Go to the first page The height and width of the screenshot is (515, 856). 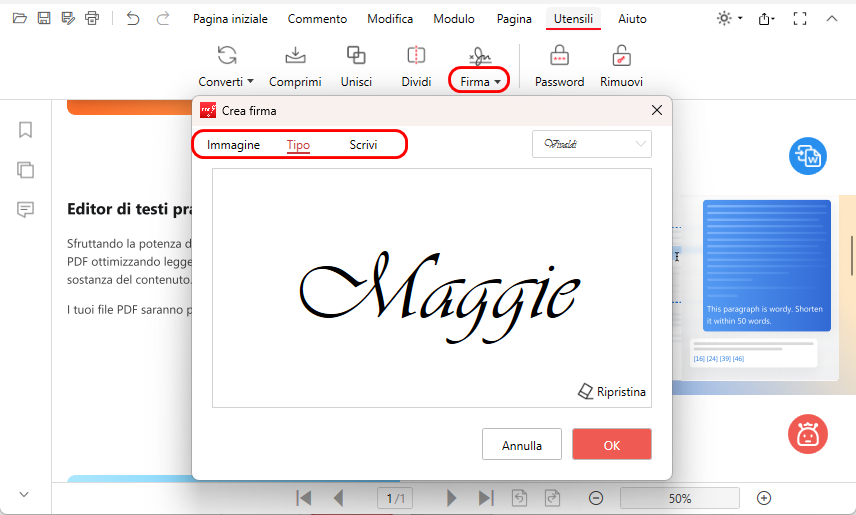tap(304, 498)
